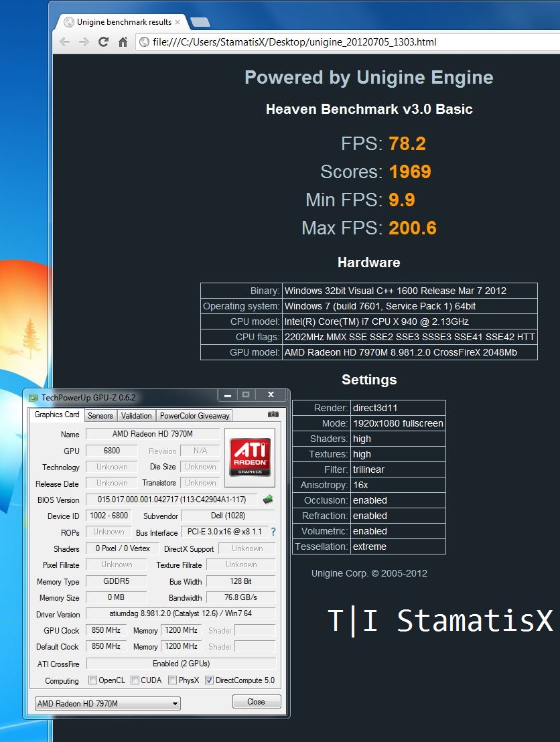Click ATI CrossFire value Enabled (2 GPUs)

[181, 664]
